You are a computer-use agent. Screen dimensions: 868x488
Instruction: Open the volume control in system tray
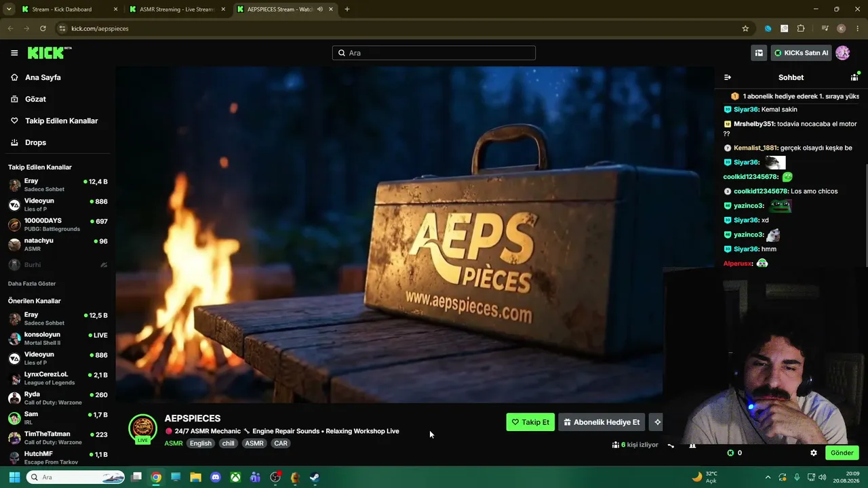click(823, 477)
